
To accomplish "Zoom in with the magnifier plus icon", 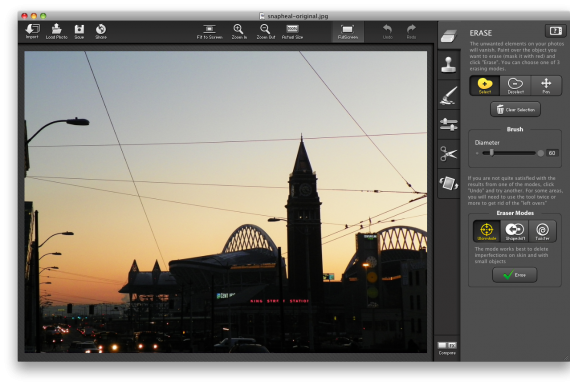I will tap(239, 32).
